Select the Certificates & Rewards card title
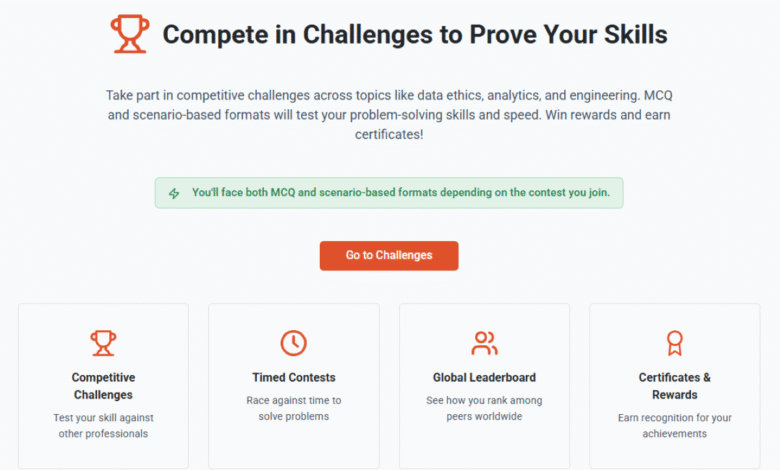 (x=675, y=386)
